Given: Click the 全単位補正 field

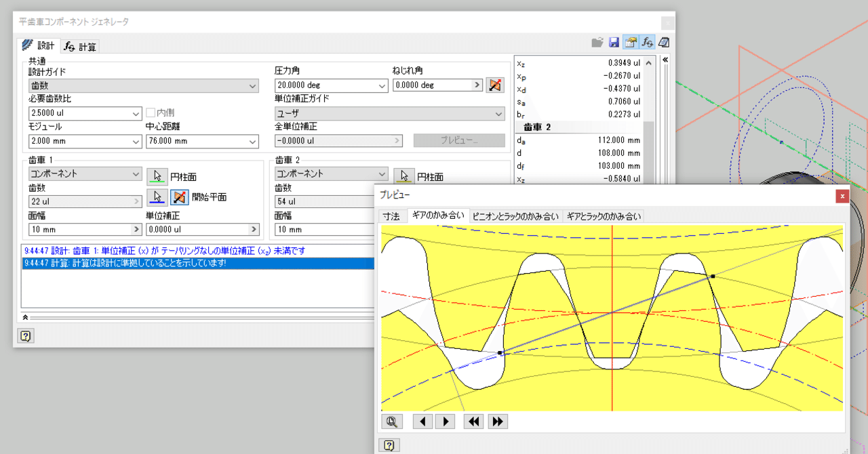Looking at the screenshot, I should point(338,141).
